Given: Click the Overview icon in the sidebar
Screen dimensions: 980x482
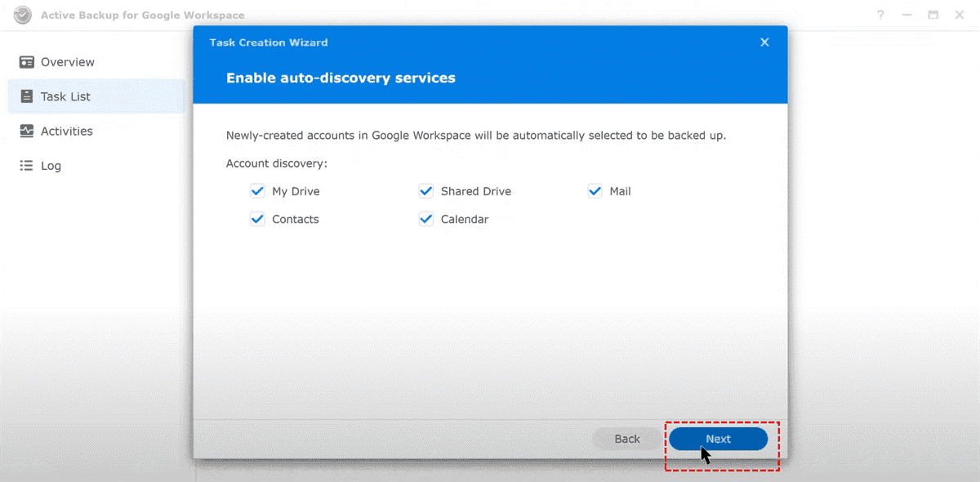Looking at the screenshot, I should (x=27, y=62).
